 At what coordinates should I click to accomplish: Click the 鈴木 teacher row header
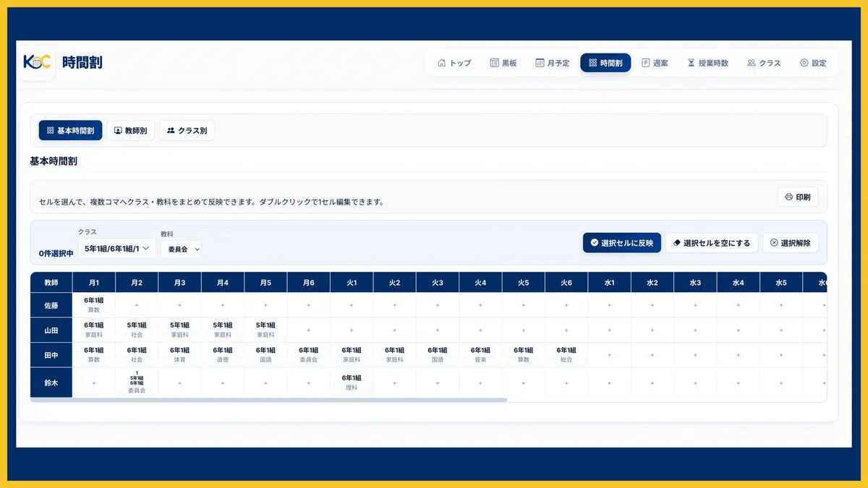click(51, 382)
